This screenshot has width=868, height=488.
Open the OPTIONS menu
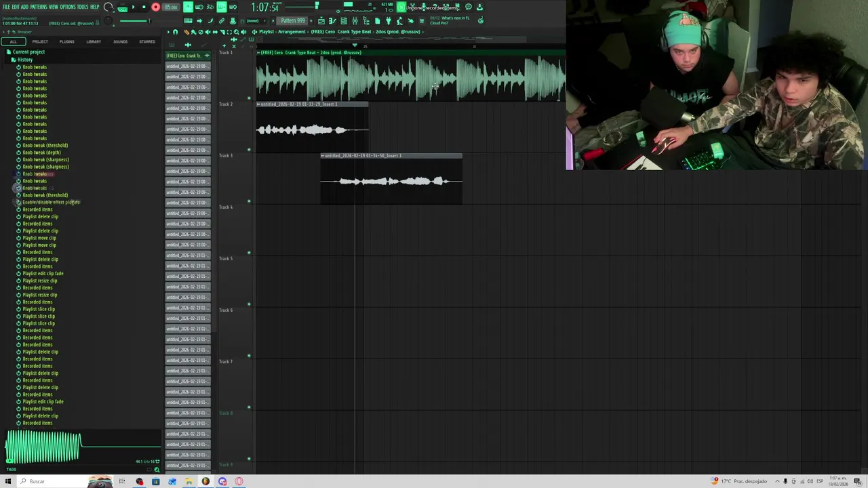tap(68, 7)
